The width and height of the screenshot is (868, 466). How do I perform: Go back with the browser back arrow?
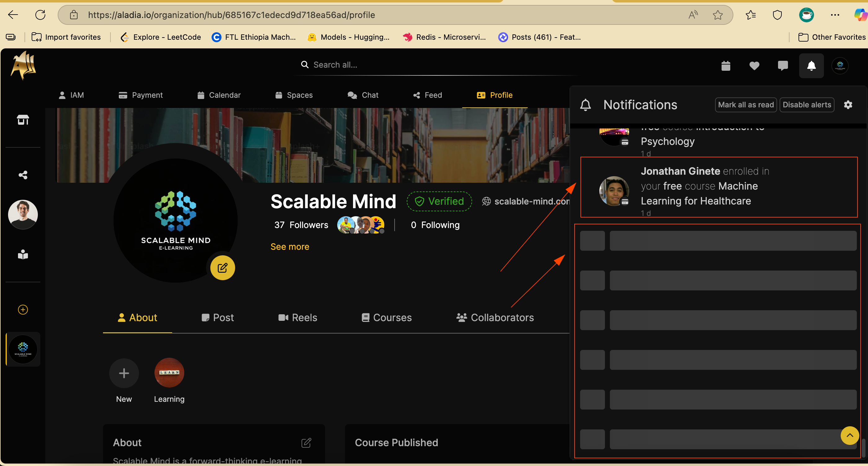(x=13, y=15)
